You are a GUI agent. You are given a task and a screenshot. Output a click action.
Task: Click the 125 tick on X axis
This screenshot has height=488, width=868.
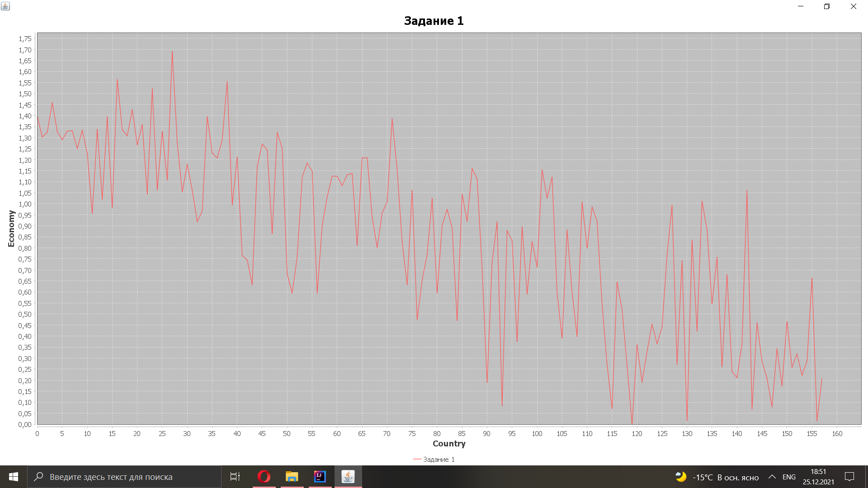click(x=662, y=434)
